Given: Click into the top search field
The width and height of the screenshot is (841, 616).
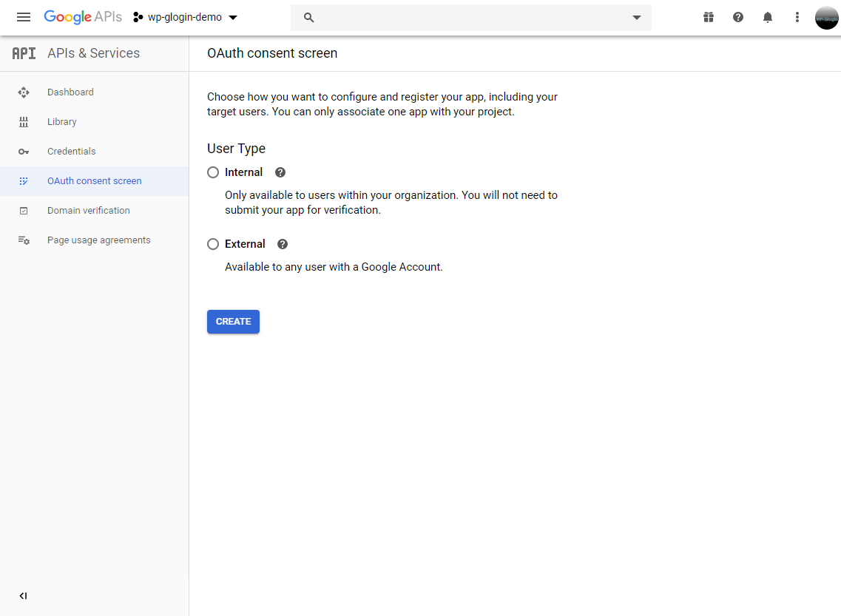Looking at the screenshot, I should coord(466,18).
